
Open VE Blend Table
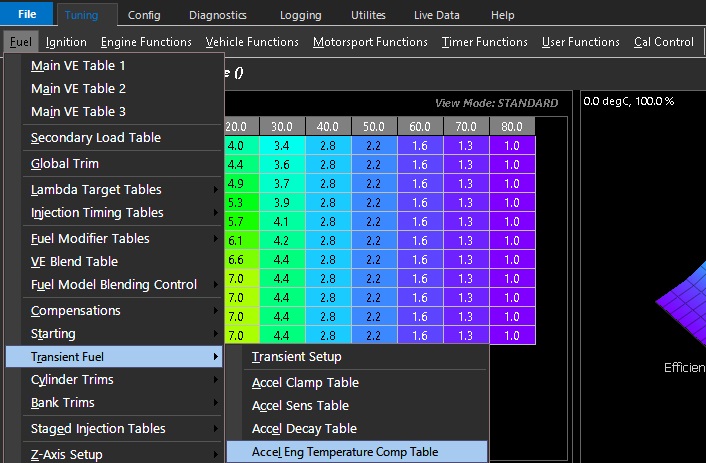(114, 262)
